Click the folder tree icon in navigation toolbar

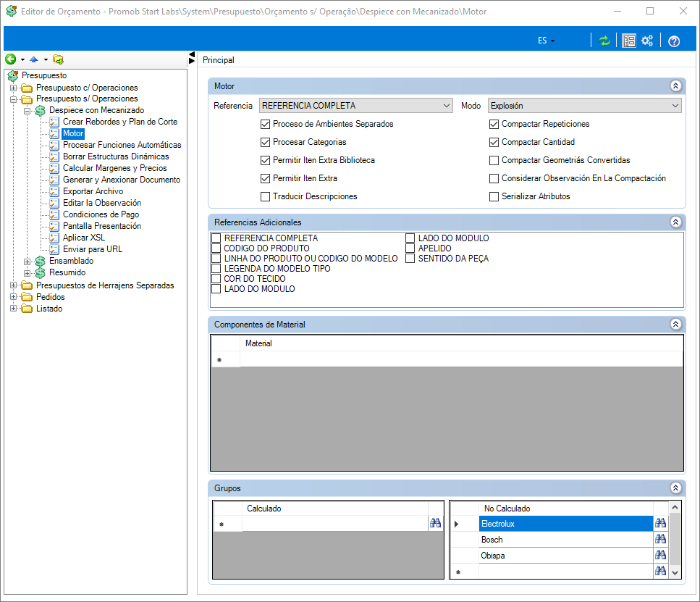58,59
